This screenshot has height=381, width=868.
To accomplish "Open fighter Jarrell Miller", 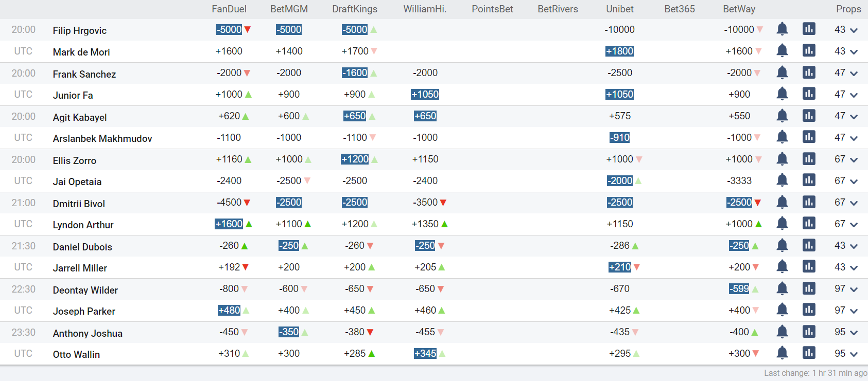I will tap(80, 268).
